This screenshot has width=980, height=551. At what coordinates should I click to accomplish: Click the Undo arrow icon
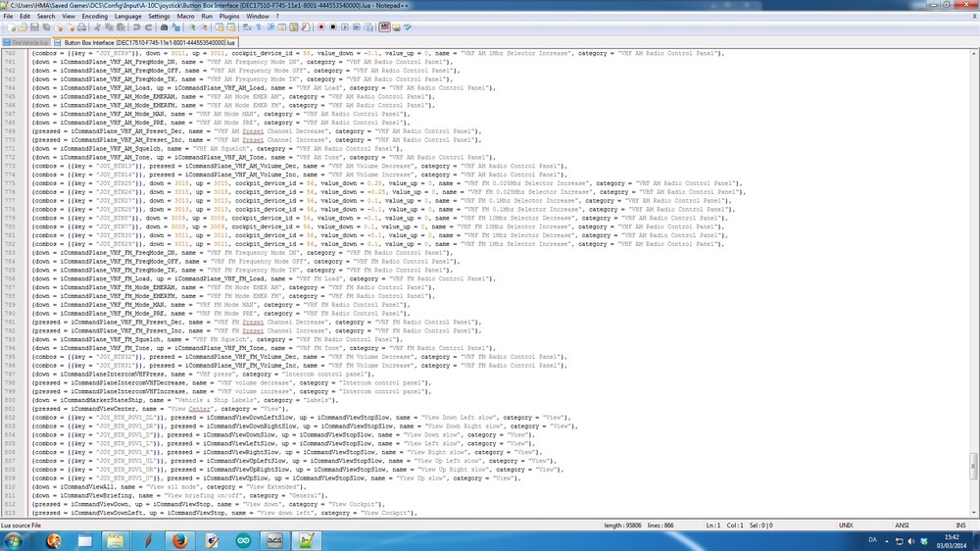click(135, 27)
